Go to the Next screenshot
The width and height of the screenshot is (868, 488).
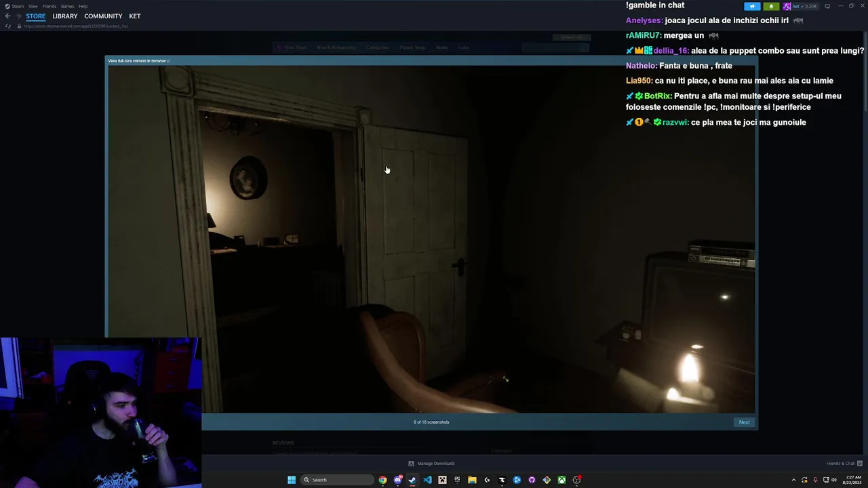[744, 422]
